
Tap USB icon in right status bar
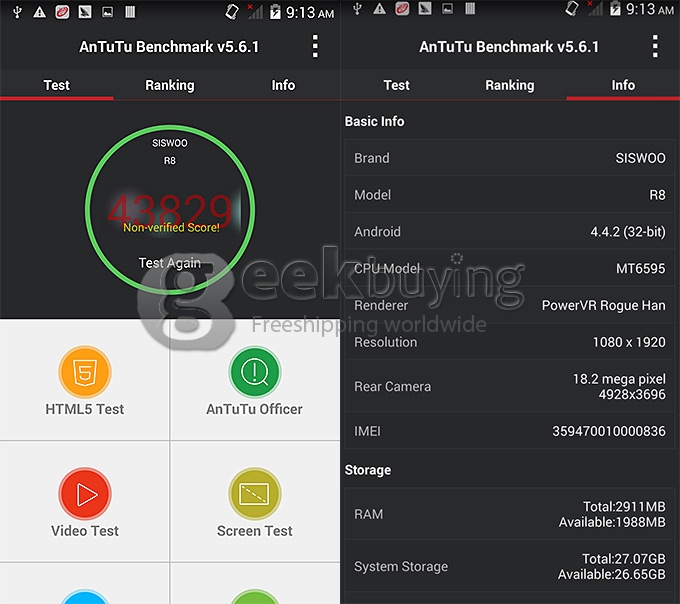357,9
